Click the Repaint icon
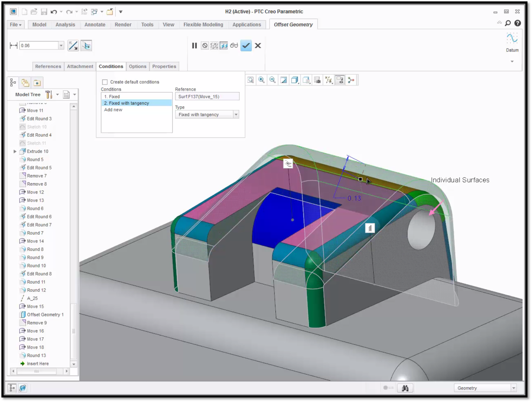 coord(284,80)
